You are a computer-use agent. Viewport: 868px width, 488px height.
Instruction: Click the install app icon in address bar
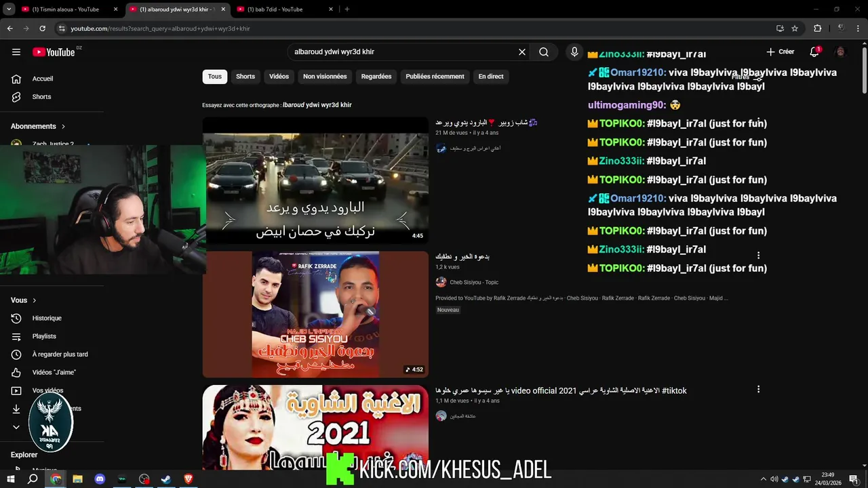pyautogui.click(x=780, y=28)
